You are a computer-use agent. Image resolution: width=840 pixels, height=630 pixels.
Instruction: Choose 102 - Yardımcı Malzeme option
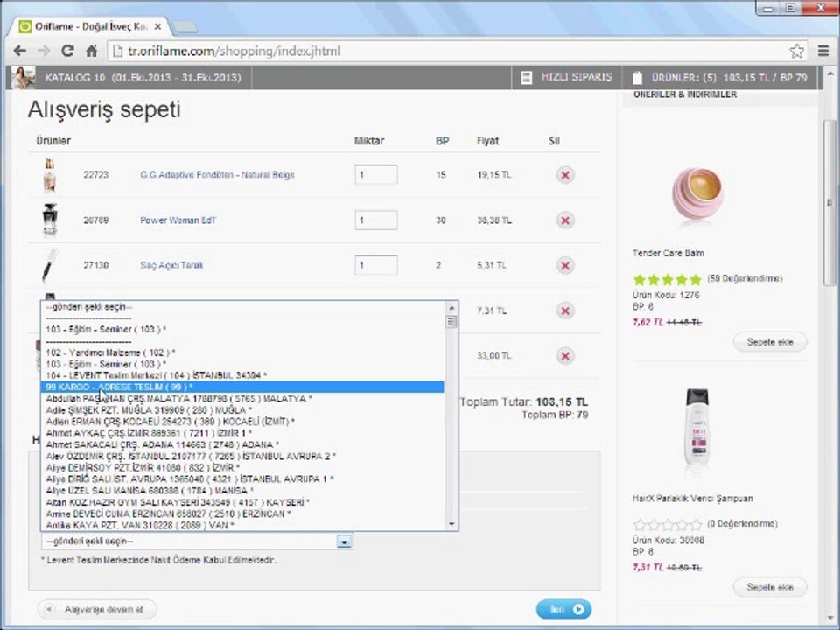point(242,353)
